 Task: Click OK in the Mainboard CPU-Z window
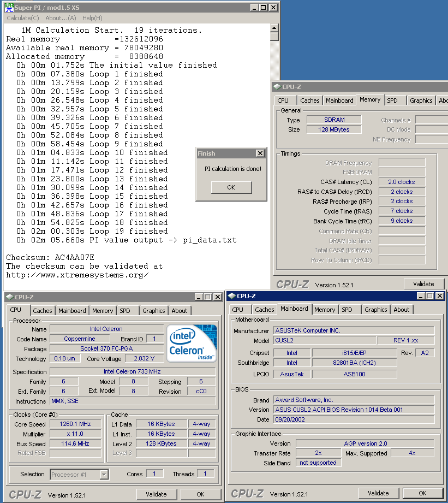click(422, 493)
